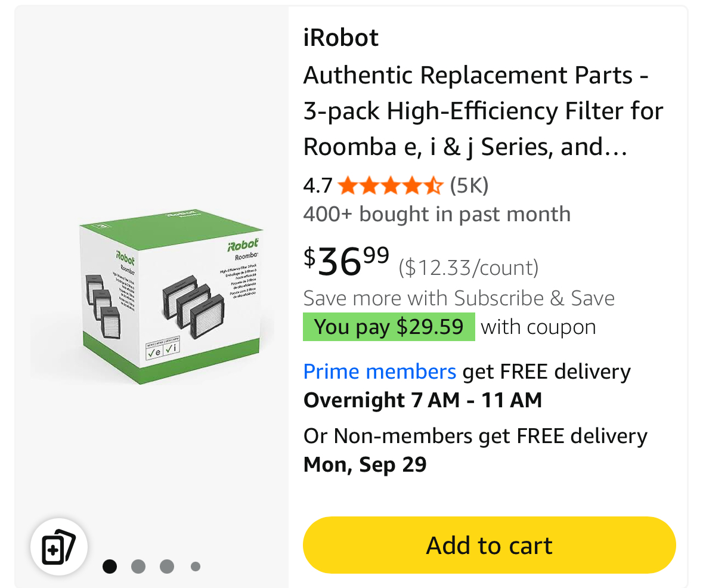The image size is (703, 588).
Task: Open the Prime members link
Action: click(x=379, y=372)
